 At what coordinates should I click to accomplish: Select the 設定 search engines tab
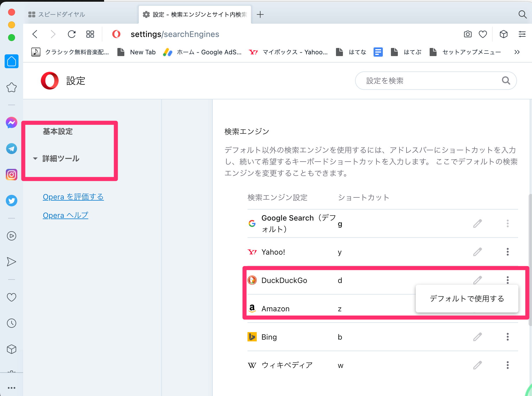(x=195, y=14)
